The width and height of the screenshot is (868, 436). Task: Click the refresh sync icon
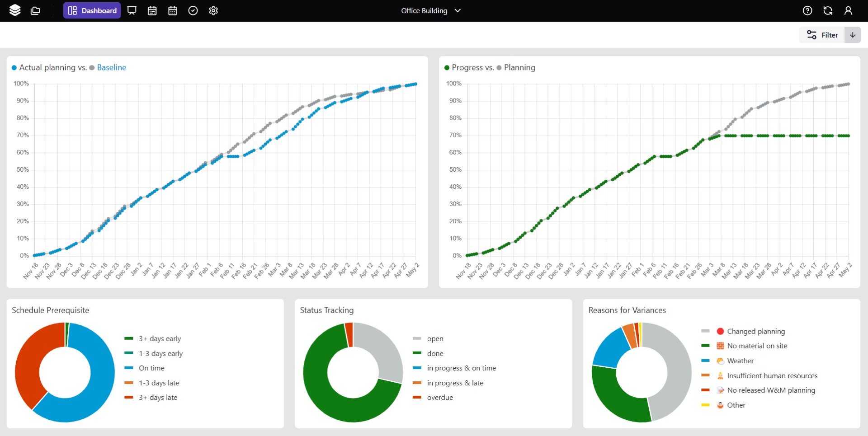coord(828,10)
